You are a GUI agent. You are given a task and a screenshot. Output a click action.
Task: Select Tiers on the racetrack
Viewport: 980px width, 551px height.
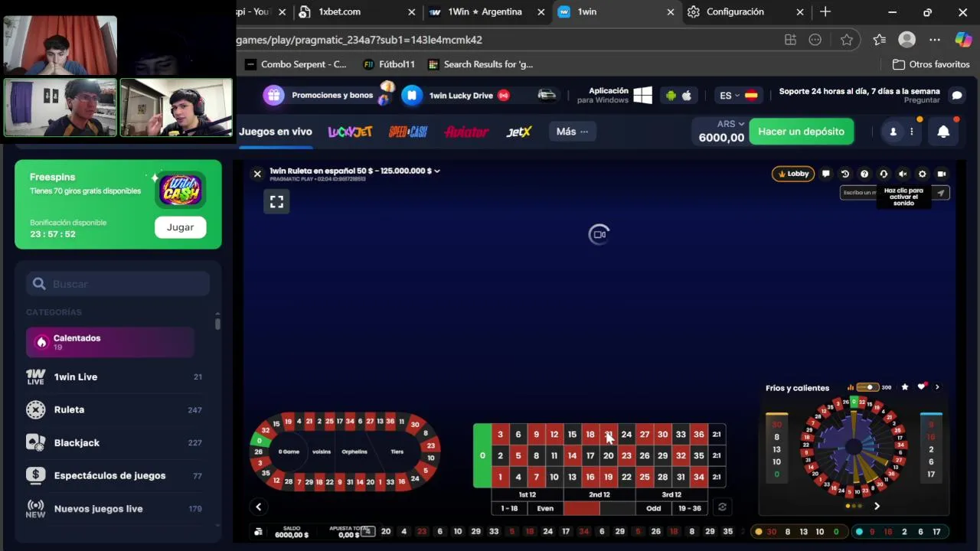(397, 452)
